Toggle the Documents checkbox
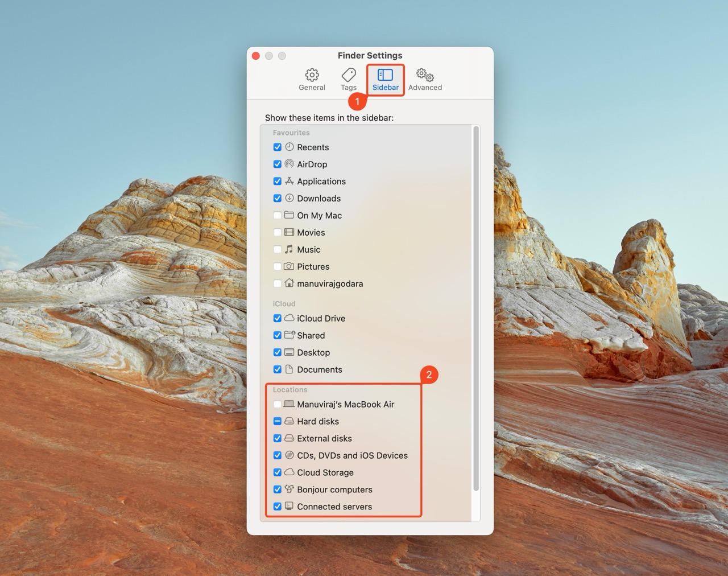 (278, 369)
